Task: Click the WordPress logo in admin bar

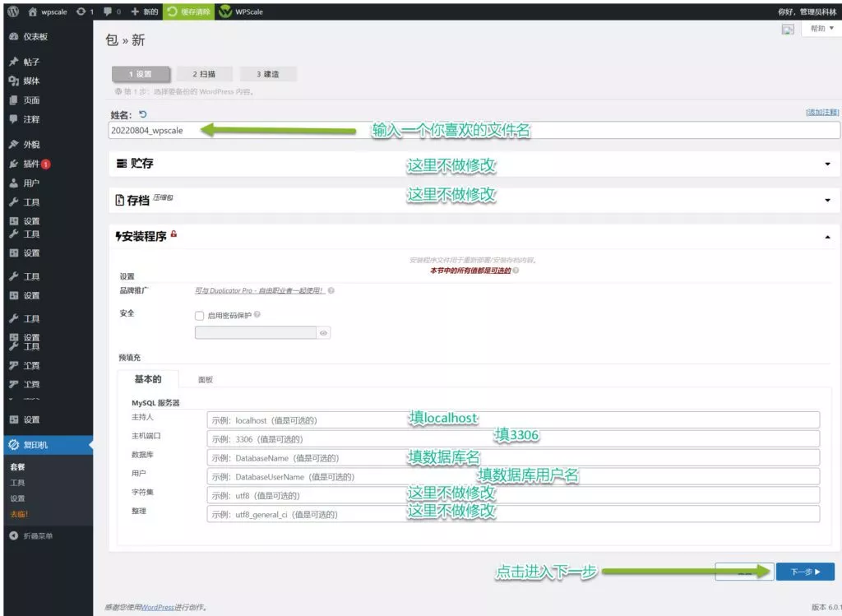Action: 13,12
